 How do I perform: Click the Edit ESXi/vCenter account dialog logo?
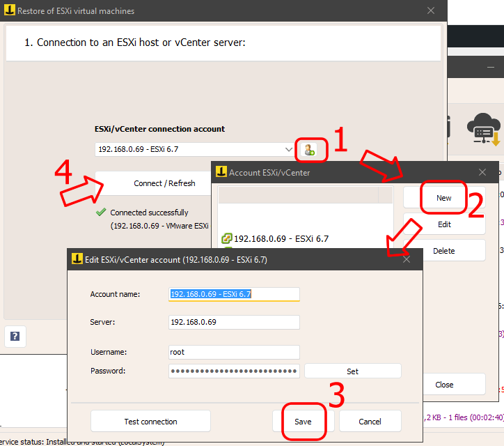coord(77,259)
